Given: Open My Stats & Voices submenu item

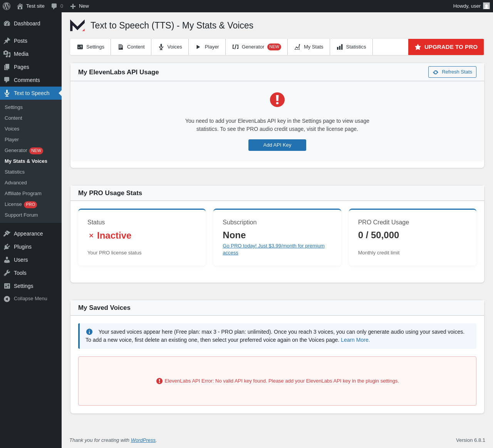Looking at the screenshot, I should (31, 161).
